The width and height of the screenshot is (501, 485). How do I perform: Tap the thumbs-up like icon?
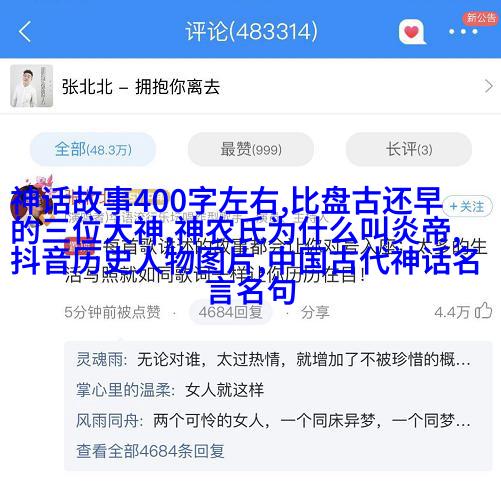(x=484, y=311)
